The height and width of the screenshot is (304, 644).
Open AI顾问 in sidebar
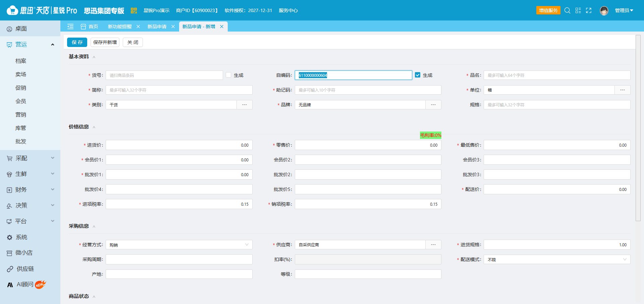tap(30, 285)
